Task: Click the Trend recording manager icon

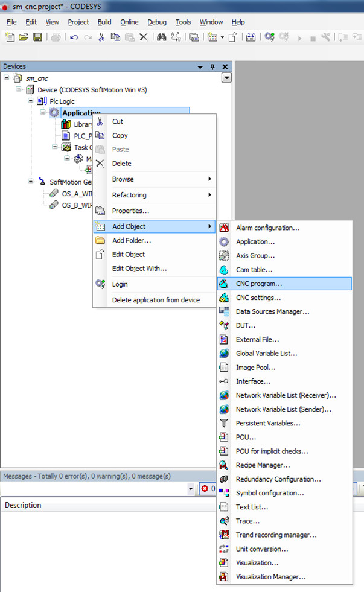Action: tap(224, 535)
